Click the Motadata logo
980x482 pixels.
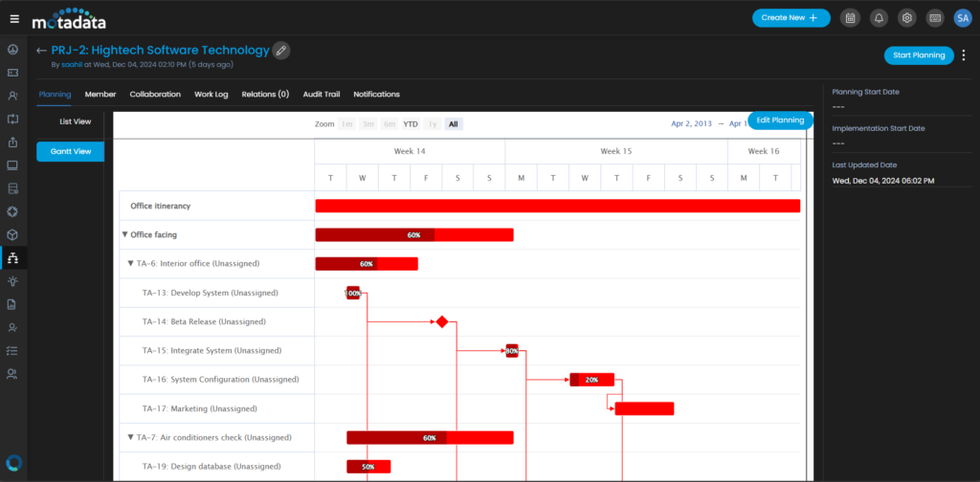click(x=69, y=19)
